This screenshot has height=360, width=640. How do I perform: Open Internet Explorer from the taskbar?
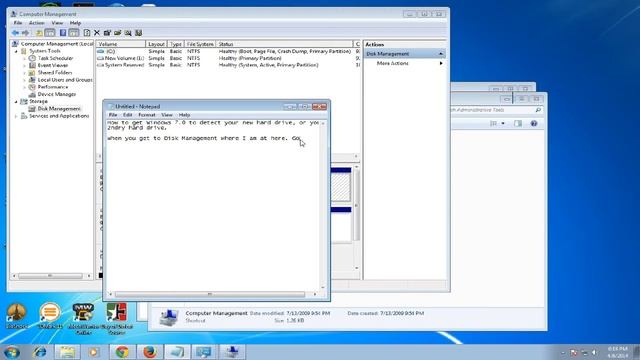[x=40, y=352]
